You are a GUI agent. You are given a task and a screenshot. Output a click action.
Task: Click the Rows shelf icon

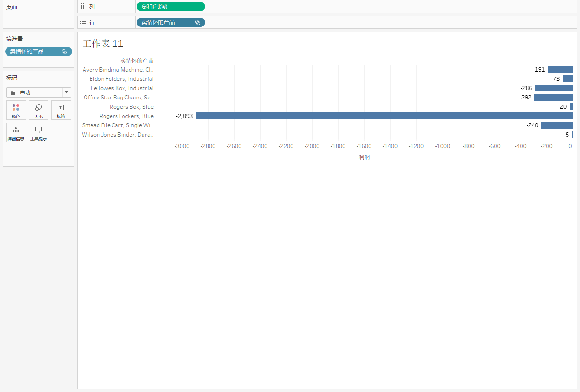pos(83,22)
